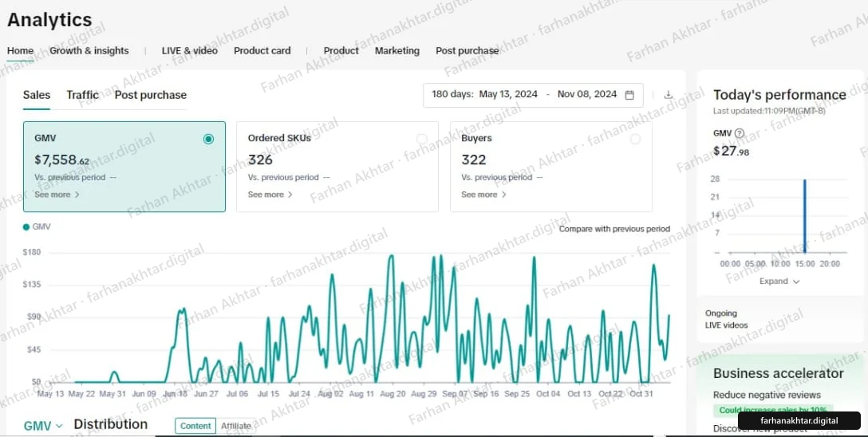
Task: Select the Buyers radio button
Action: click(x=636, y=139)
